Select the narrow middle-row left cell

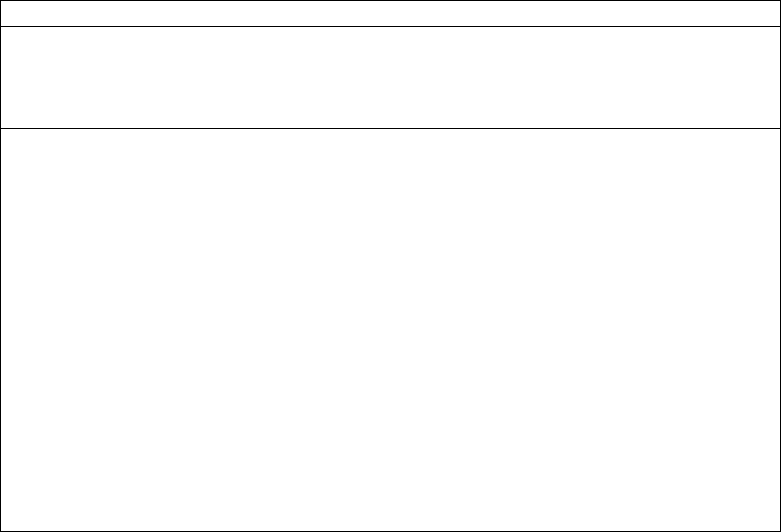click(x=14, y=77)
